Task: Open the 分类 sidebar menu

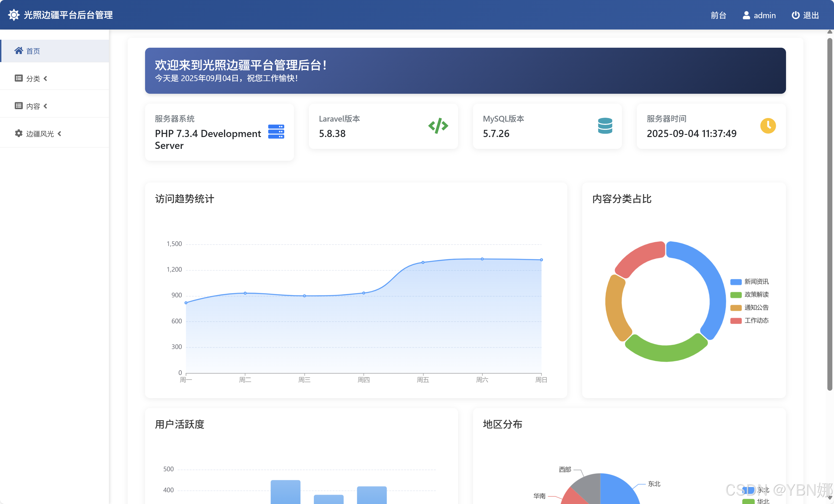Action: point(55,79)
